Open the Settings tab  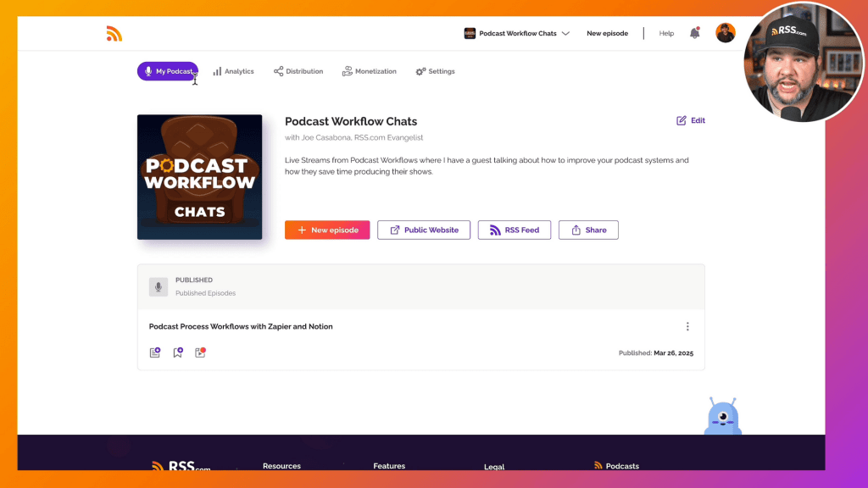coord(435,71)
